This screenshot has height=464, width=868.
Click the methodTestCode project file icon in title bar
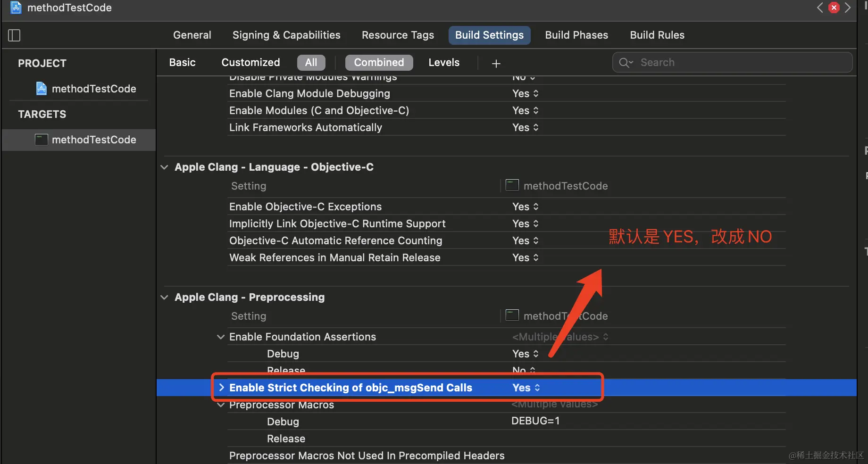pyautogui.click(x=16, y=8)
